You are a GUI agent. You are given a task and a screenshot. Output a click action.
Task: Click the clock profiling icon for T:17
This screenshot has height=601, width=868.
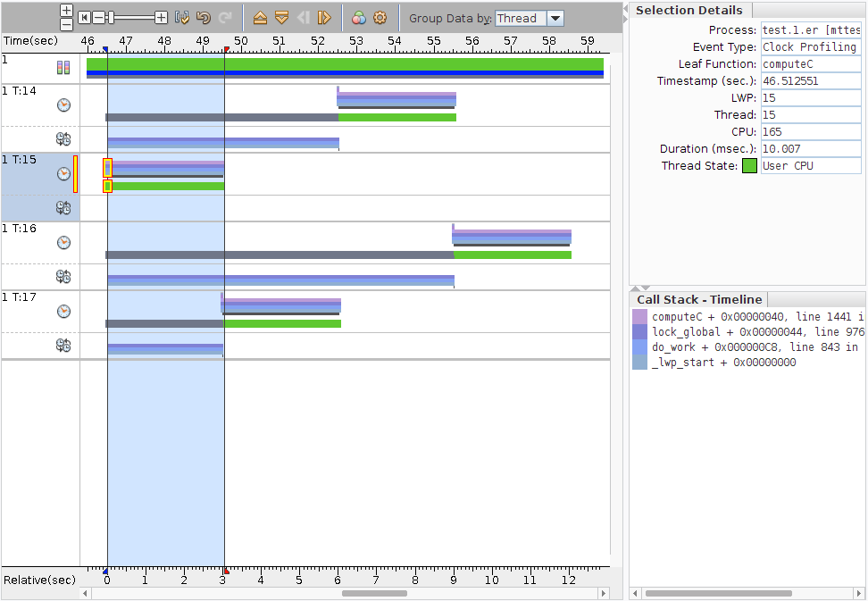coord(63,311)
